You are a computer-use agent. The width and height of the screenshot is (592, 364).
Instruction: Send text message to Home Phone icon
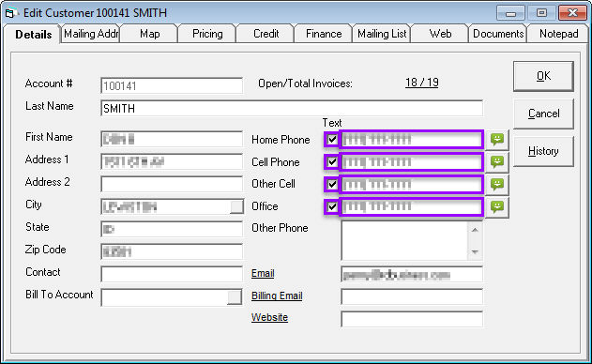497,140
